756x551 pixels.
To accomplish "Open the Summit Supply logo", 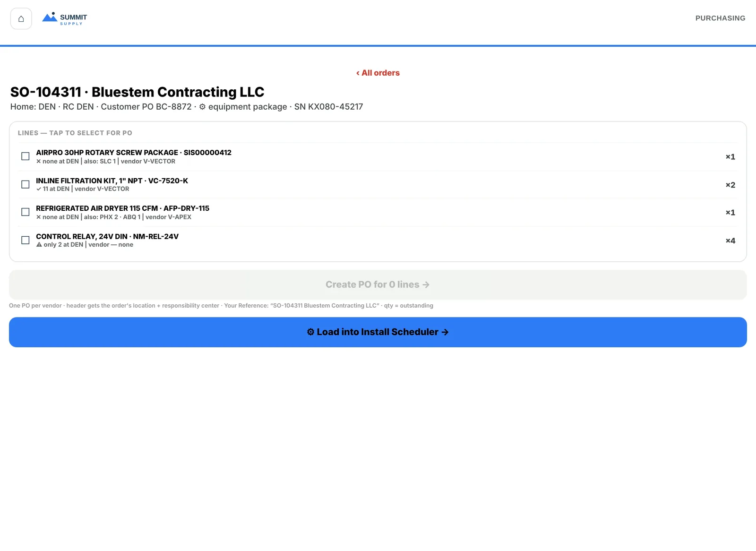I will [x=65, y=19].
